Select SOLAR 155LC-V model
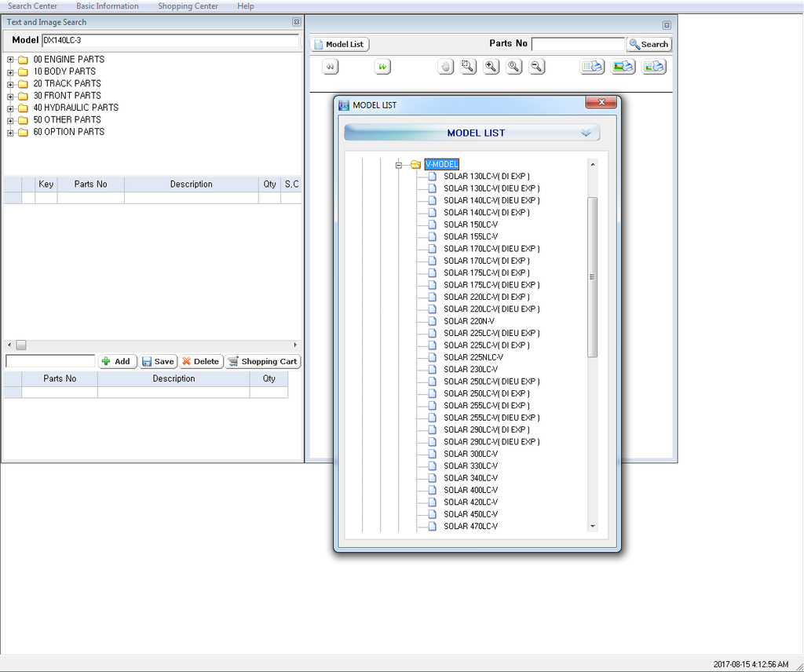This screenshot has height=672, width=804. point(471,237)
